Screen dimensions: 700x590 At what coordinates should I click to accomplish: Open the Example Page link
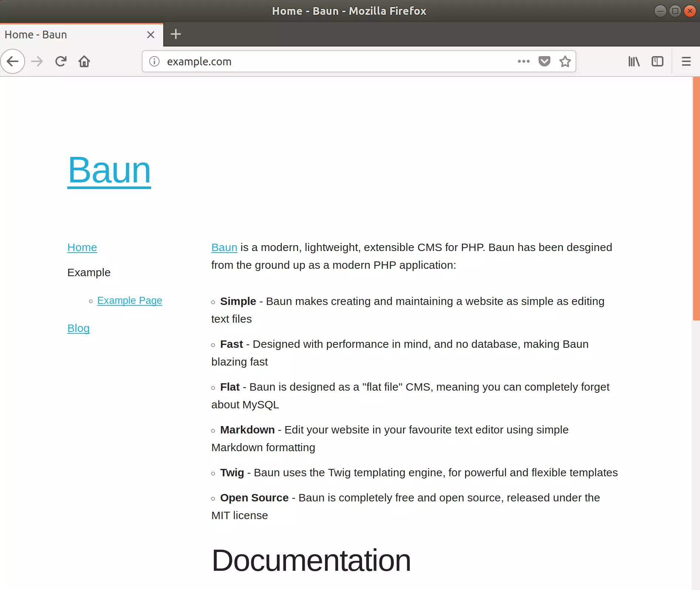130,301
